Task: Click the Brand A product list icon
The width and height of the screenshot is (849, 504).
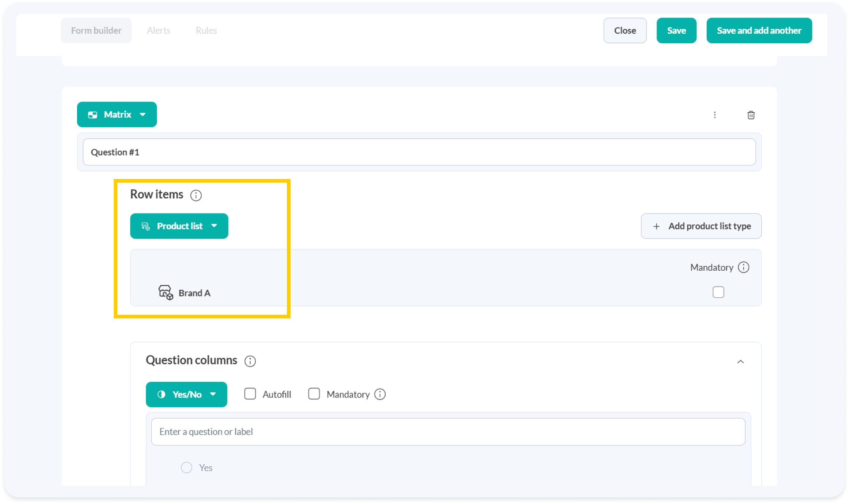Action: pos(165,292)
